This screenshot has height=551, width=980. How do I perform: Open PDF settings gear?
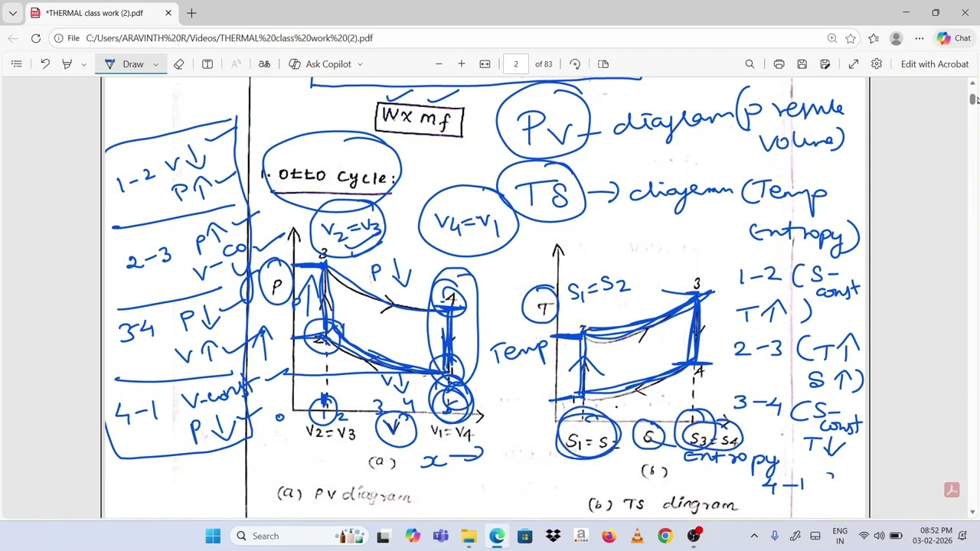[877, 64]
